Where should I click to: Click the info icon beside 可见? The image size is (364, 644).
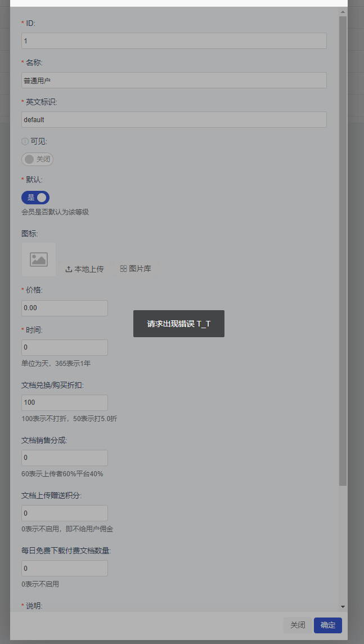pos(25,142)
